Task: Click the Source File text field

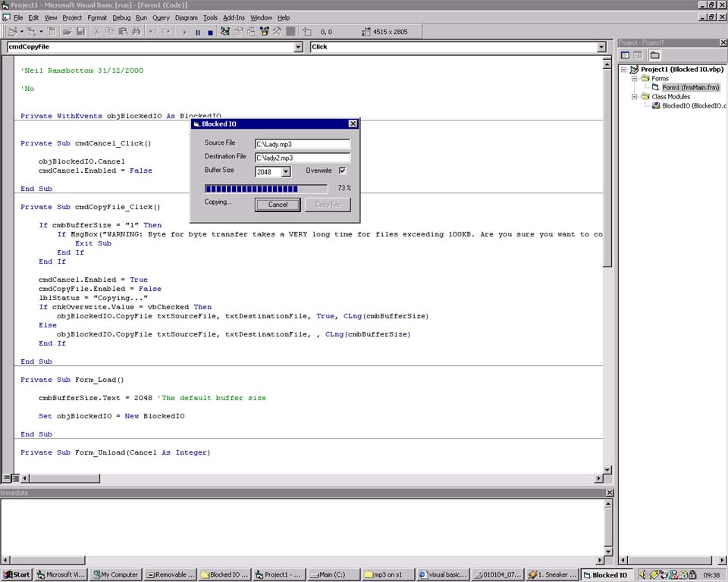Action: pos(302,144)
